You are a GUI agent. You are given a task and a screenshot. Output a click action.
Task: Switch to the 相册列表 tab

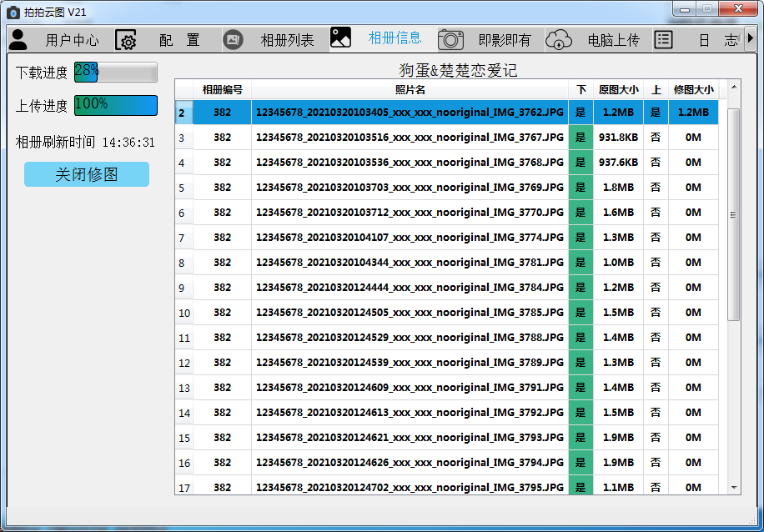287,40
